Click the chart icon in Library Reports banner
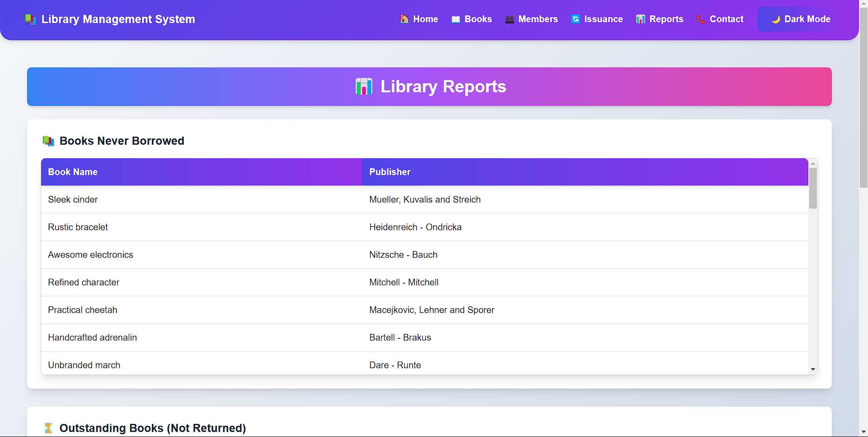Viewport: 868px width, 437px height. 364,86
